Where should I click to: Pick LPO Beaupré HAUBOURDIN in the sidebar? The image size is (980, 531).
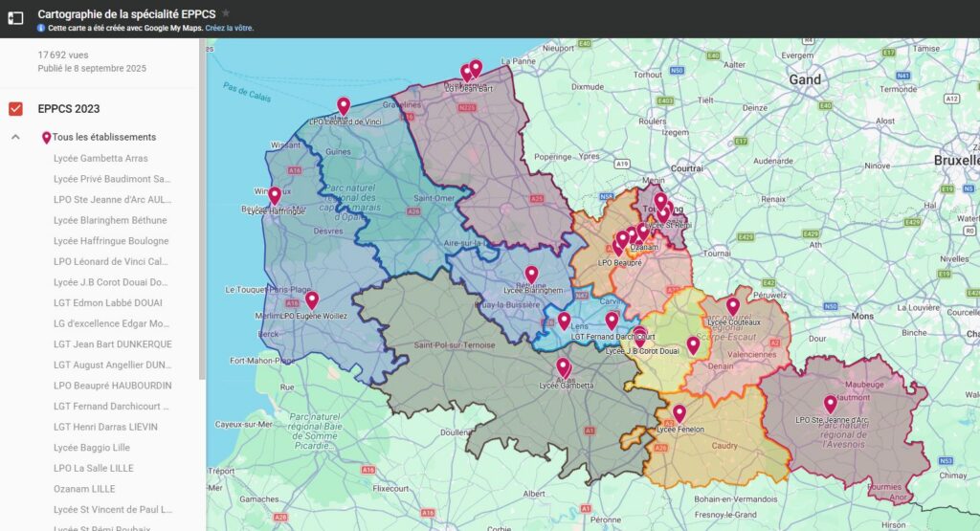point(112,386)
